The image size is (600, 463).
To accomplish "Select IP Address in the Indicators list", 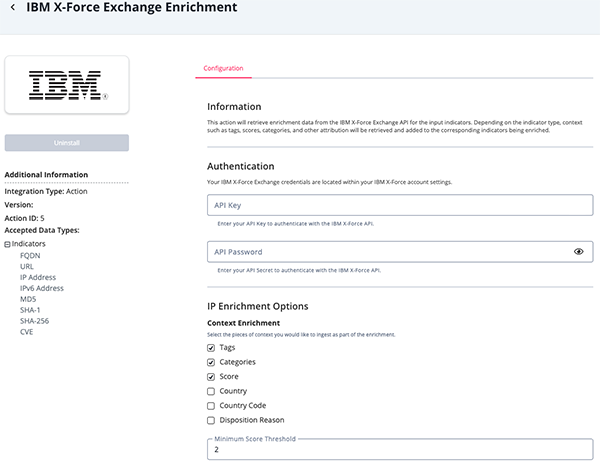I will coord(38,277).
